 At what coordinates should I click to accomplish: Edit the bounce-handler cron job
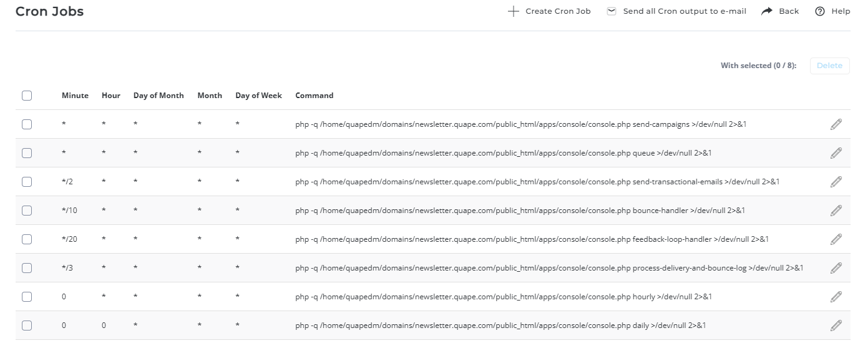(836, 211)
